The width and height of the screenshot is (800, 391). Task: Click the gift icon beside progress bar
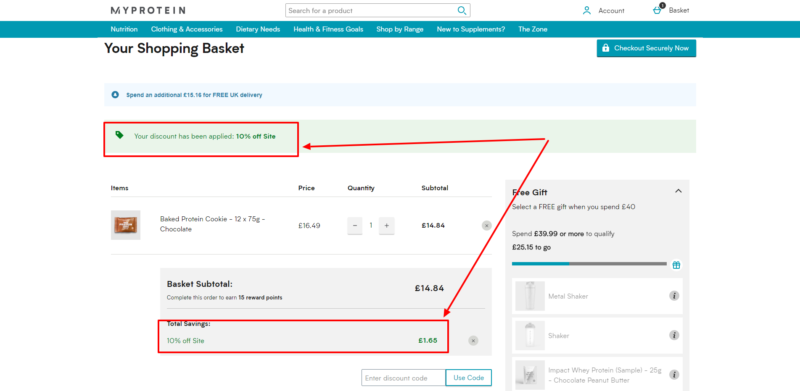click(676, 265)
